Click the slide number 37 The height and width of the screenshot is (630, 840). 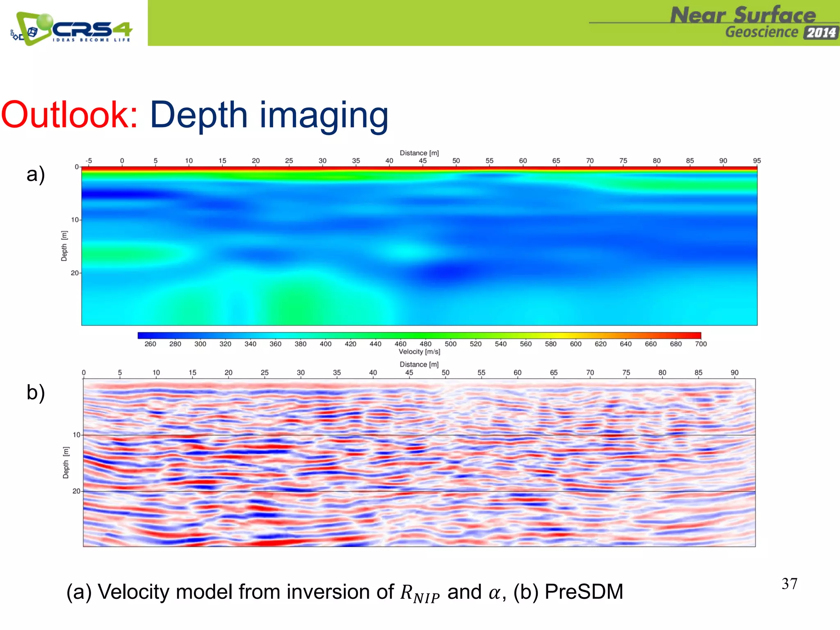790,584
